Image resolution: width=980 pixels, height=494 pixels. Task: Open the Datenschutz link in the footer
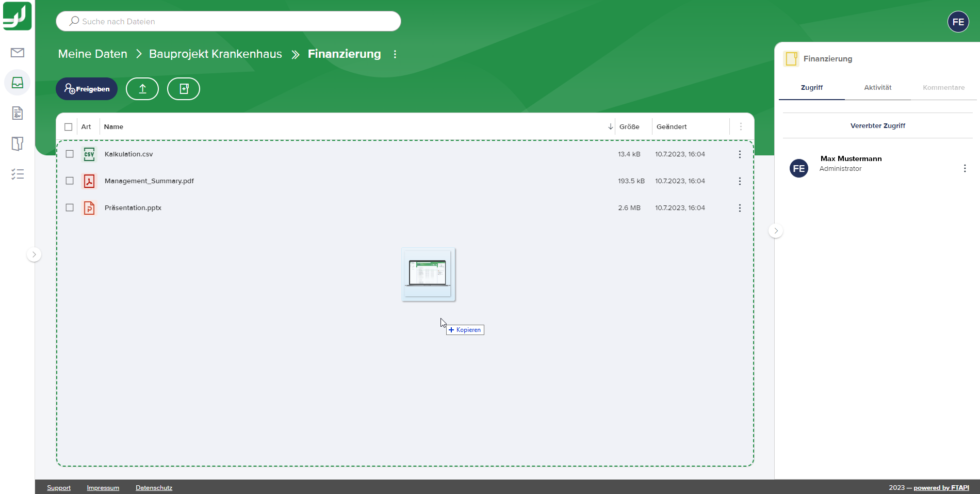[154, 487]
